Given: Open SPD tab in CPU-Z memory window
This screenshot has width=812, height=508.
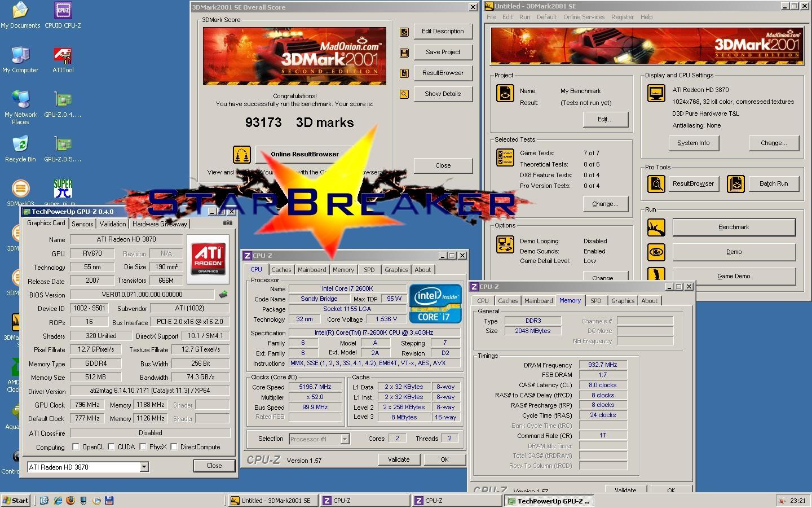Looking at the screenshot, I should click(x=596, y=301).
